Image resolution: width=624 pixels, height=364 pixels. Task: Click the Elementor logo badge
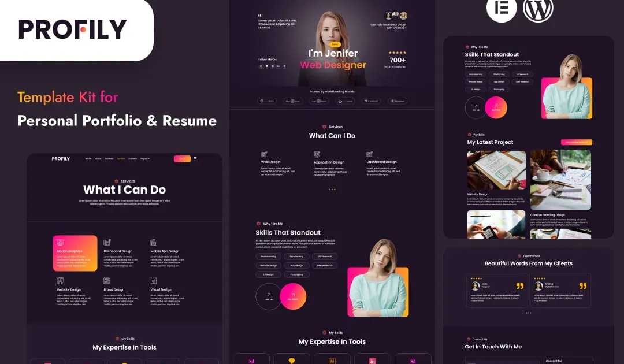[502, 10]
